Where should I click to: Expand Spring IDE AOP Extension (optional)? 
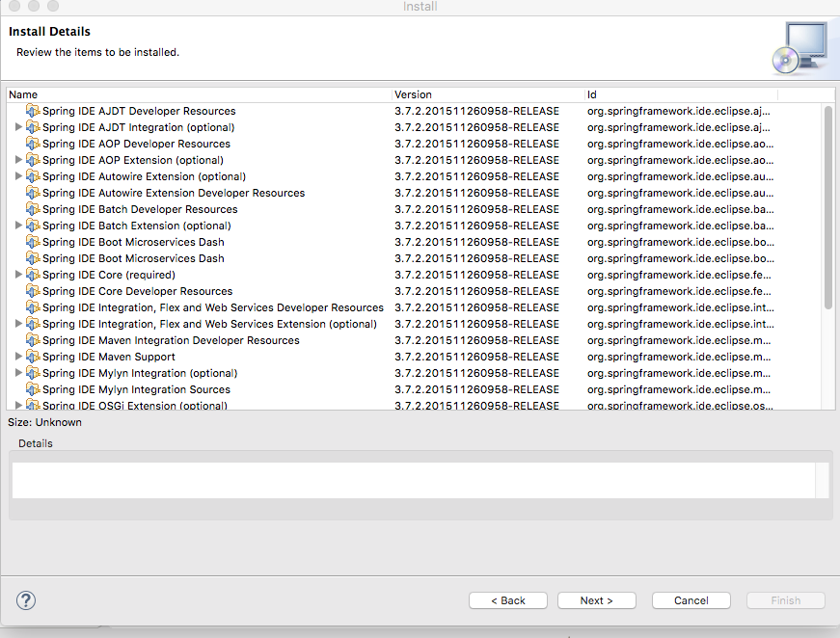(18, 160)
